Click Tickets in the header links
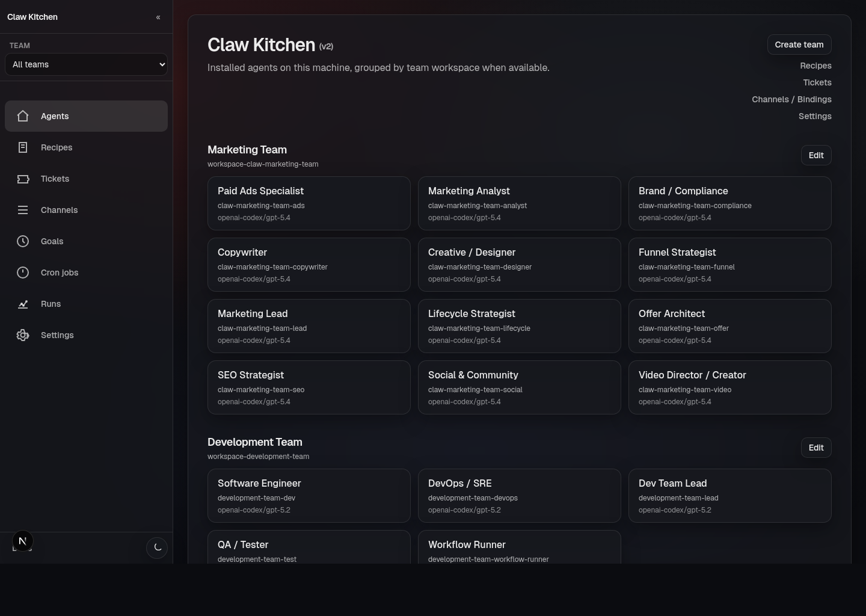The height and width of the screenshot is (616, 866). [x=817, y=82]
